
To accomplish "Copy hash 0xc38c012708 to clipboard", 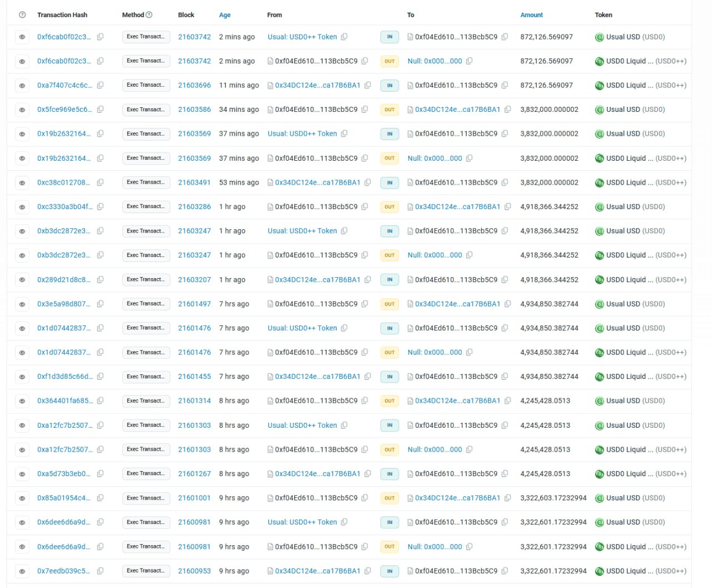I will point(100,182).
